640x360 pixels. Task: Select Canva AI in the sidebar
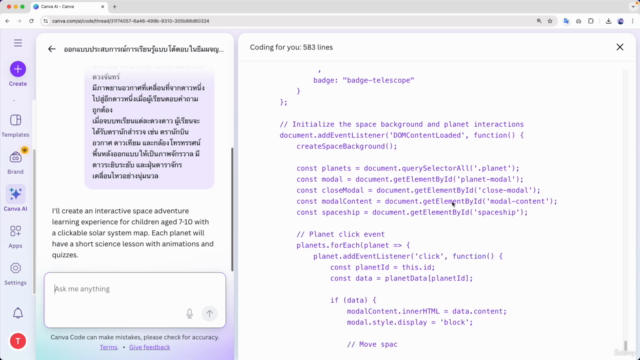coord(16,198)
